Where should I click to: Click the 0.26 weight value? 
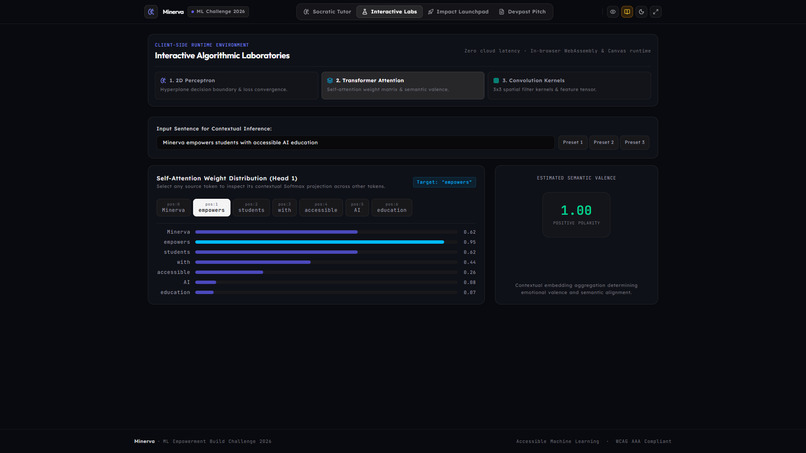click(469, 272)
